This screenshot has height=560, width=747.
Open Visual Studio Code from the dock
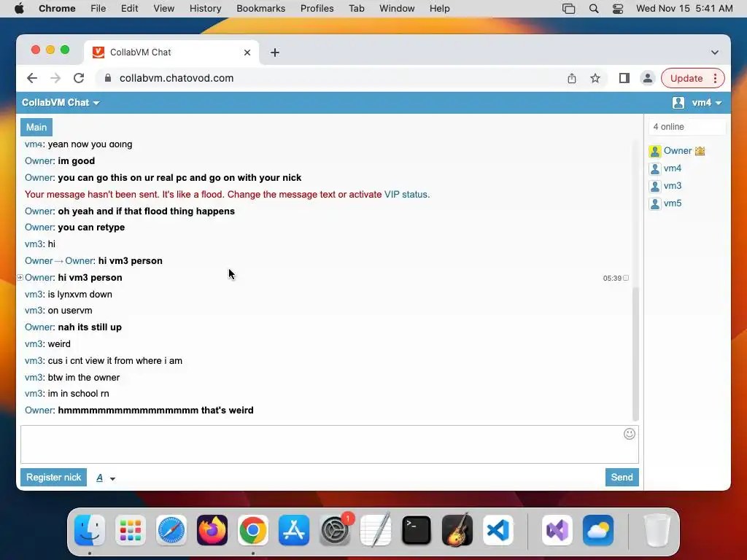tap(498, 530)
